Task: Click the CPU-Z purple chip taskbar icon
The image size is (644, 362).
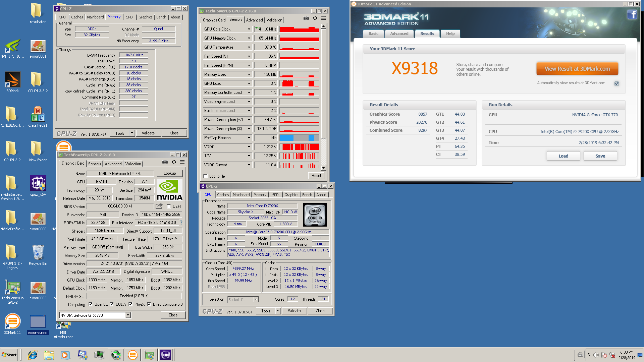Action: point(166,355)
